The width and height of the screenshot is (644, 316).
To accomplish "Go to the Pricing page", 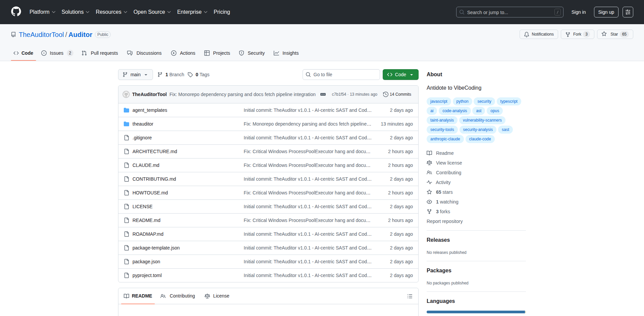I will (x=222, y=12).
